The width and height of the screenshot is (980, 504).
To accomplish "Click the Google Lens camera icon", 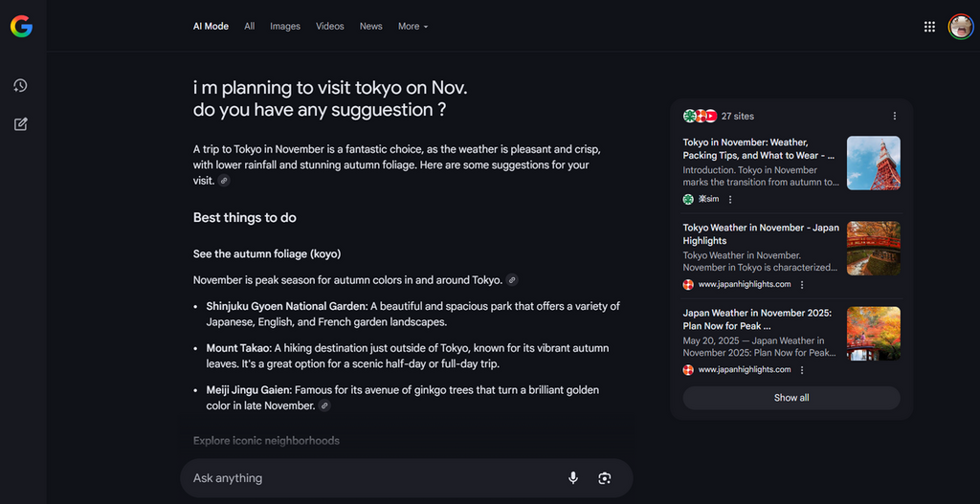I will point(605,478).
